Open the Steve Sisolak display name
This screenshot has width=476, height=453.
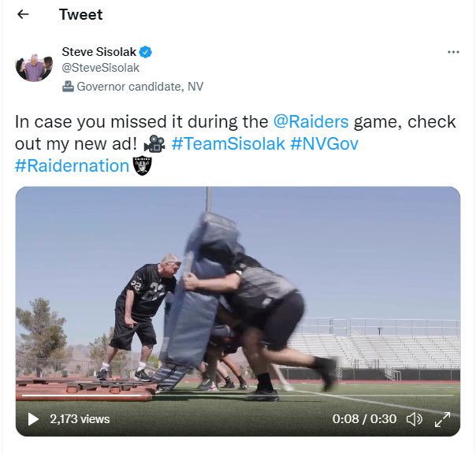[x=99, y=52]
